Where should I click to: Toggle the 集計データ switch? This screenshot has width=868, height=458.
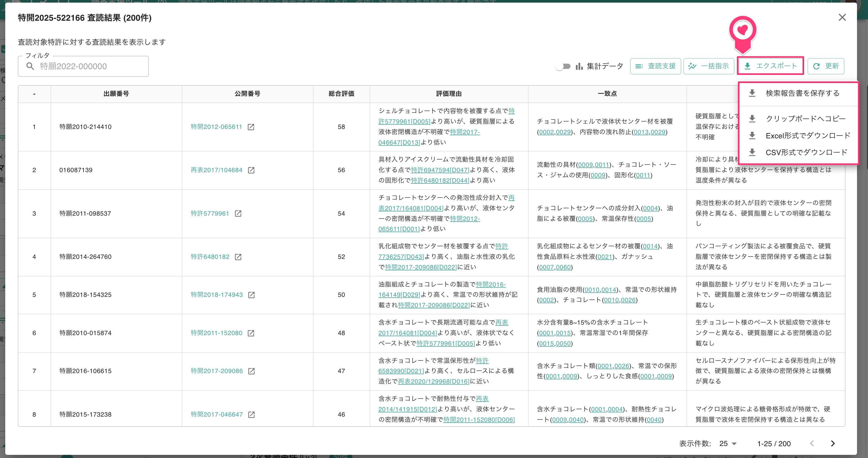pyautogui.click(x=563, y=66)
